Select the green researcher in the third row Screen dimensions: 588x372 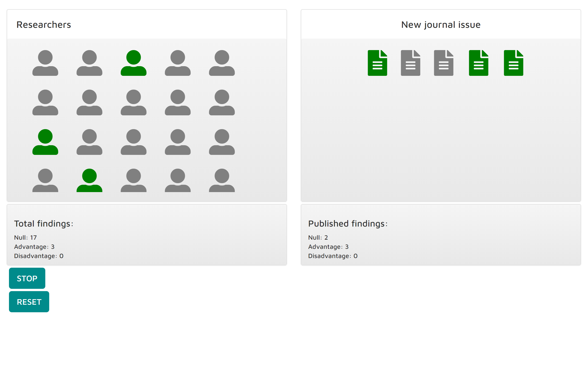pos(45,142)
